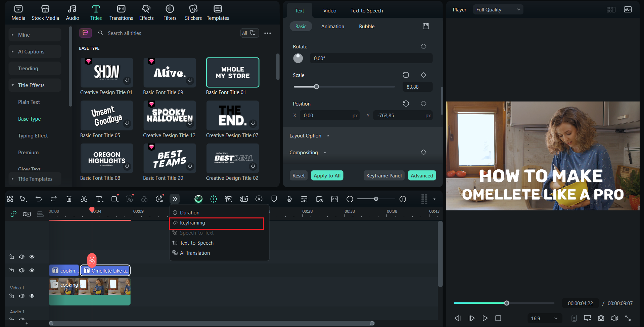Mute the Video 1 track audio

pyautogui.click(x=21, y=296)
